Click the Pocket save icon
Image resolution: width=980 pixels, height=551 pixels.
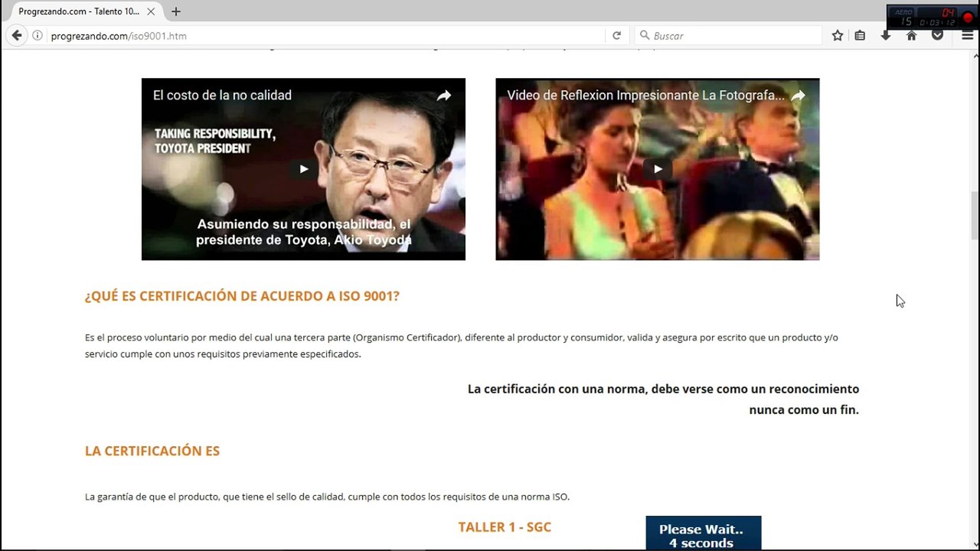click(x=937, y=35)
